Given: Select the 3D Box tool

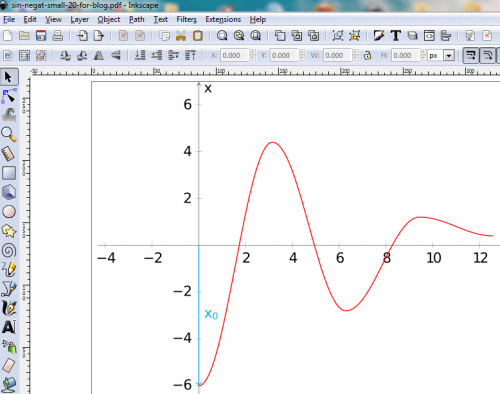Looking at the screenshot, I should point(9,192).
